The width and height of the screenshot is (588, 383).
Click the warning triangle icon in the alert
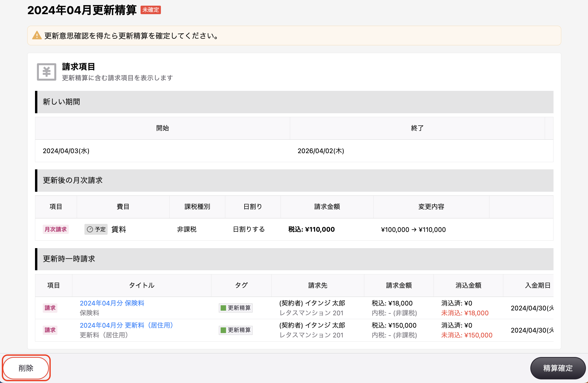[x=37, y=36]
